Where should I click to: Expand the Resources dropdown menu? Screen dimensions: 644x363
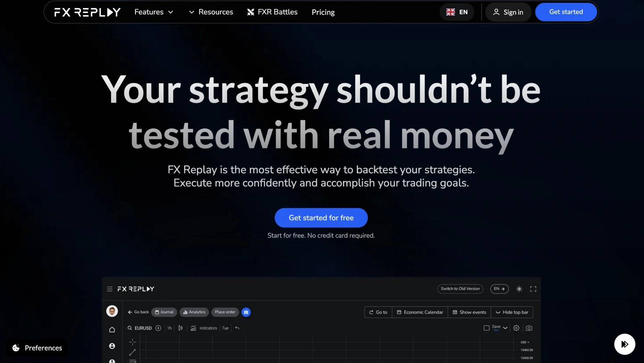(211, 12)
